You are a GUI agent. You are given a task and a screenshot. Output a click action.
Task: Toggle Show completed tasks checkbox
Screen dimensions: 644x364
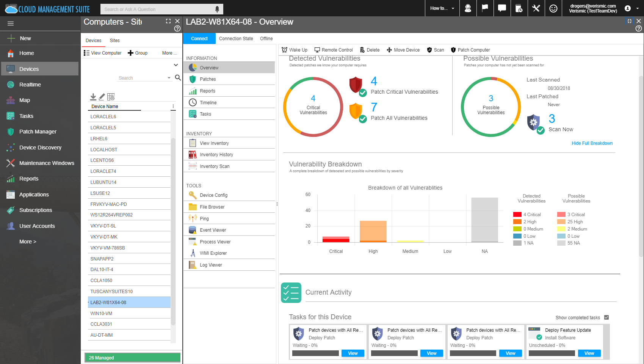(x=606, y=317)
